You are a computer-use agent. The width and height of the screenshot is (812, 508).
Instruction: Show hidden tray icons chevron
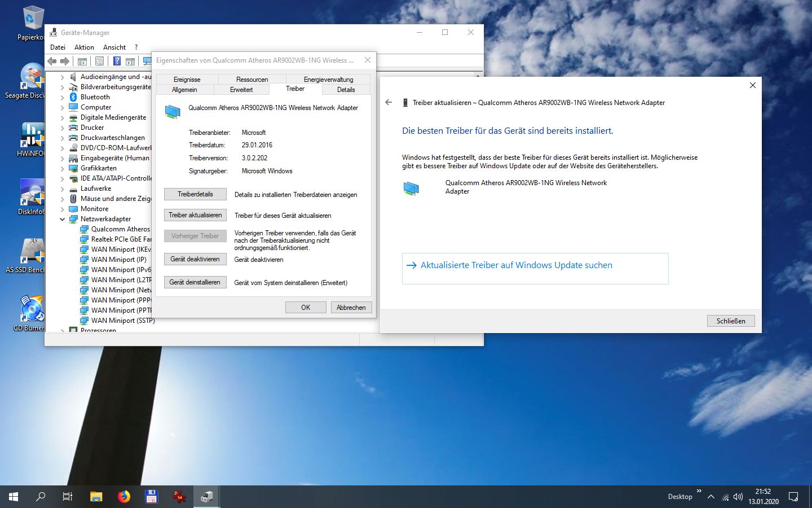(x=710, y=497)
